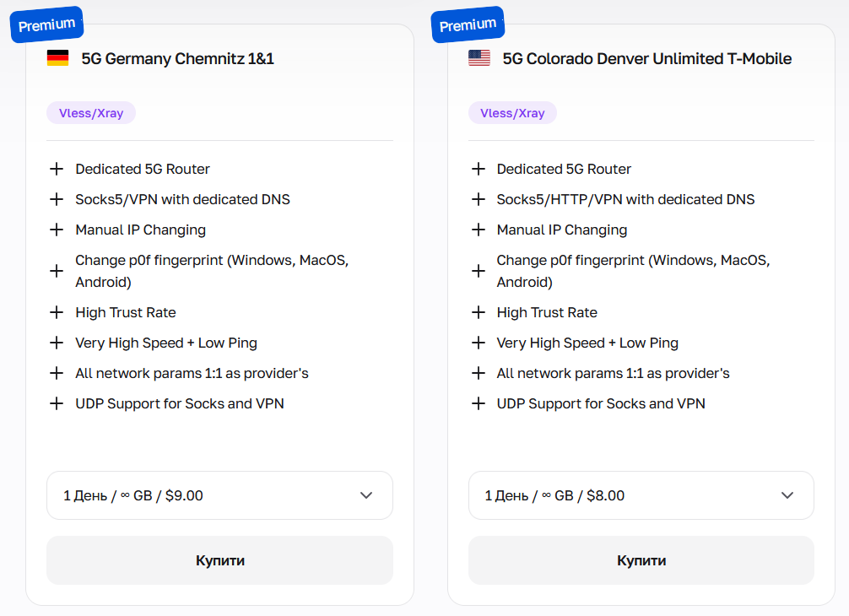Click plus icon beside Germany Very High Speed line
The image size is (849, 616).
(57, 343)
